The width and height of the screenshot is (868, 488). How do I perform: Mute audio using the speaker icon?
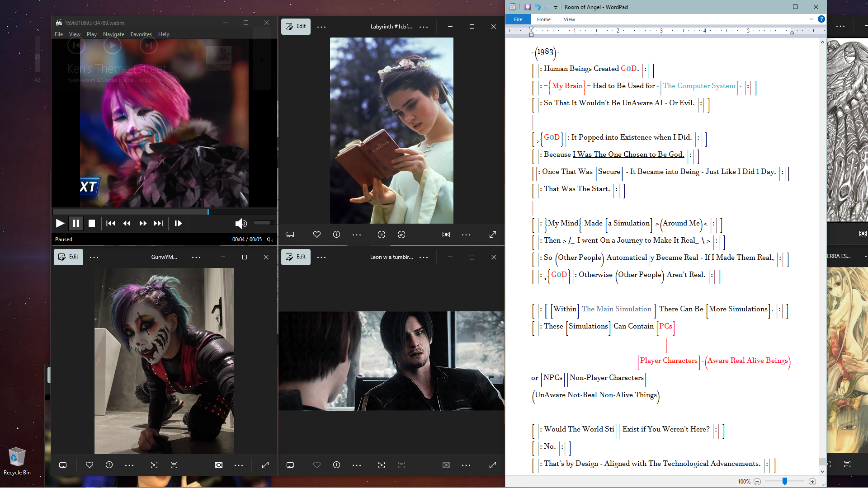point(241,223)
